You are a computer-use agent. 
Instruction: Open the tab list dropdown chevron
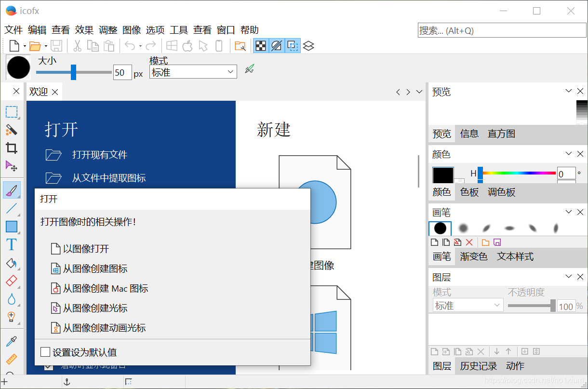[x=419, y=92]
